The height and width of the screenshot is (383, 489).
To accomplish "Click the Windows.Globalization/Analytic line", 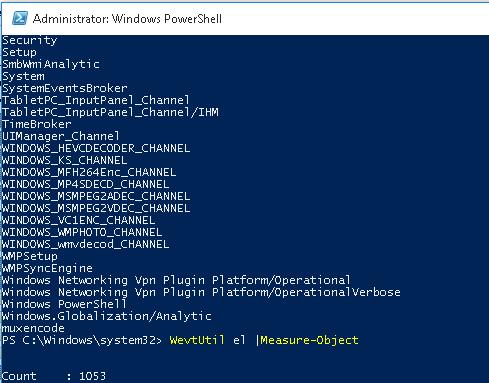I will 107,316.
